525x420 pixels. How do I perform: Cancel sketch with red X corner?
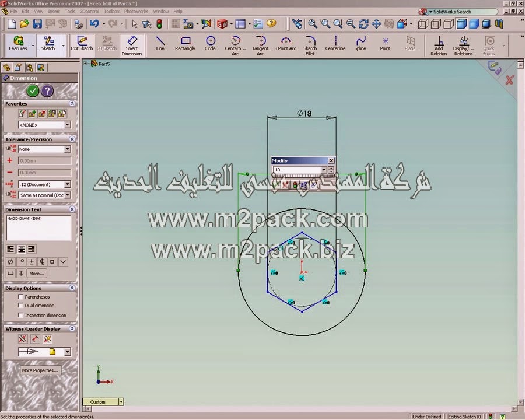(x=510, y=80)
